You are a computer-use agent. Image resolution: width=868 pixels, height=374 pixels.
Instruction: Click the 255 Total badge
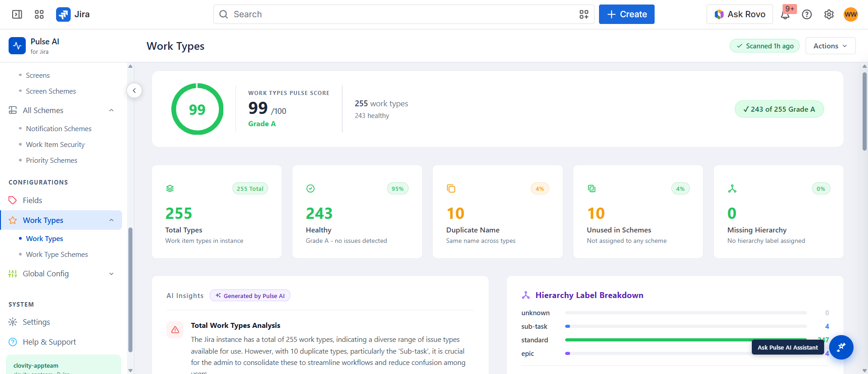click(250, 189)
